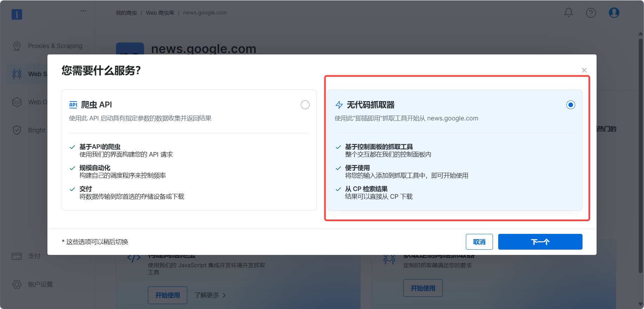Click the 您需要什么服务? dialog heading

101,70
